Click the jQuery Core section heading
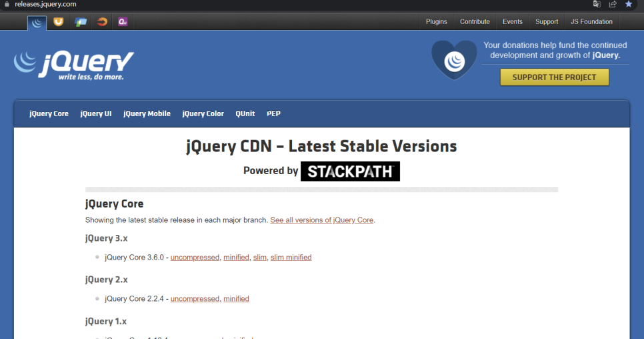Image resolution: width=644 pixels, height=339 pixels. point(114,204)
